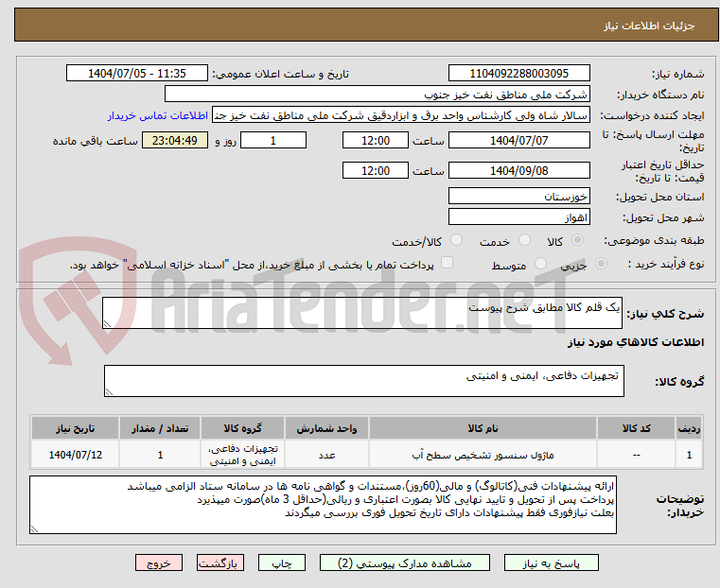Click the unit cell عدد
The height and width of the screenshot is (588, 720).
(x=326, y=455)
